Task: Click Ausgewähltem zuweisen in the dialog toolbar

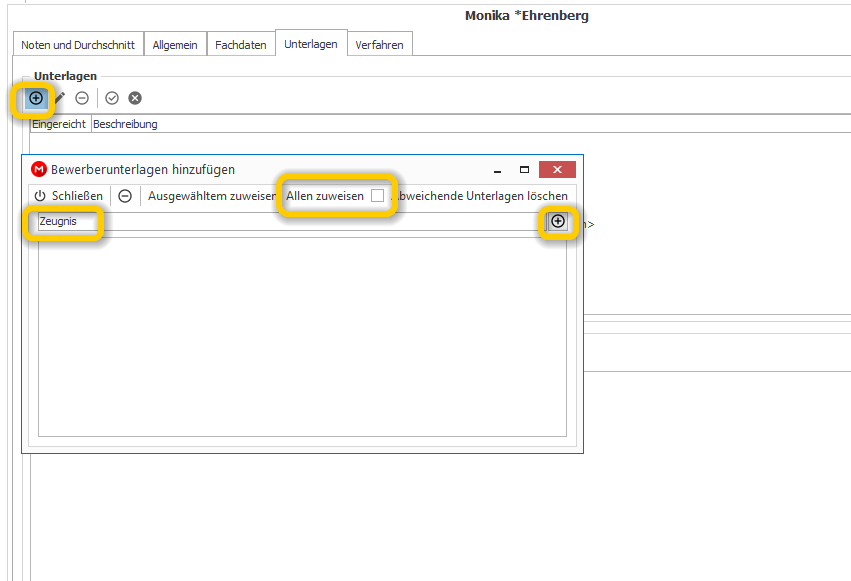Action: click(212, 196)
